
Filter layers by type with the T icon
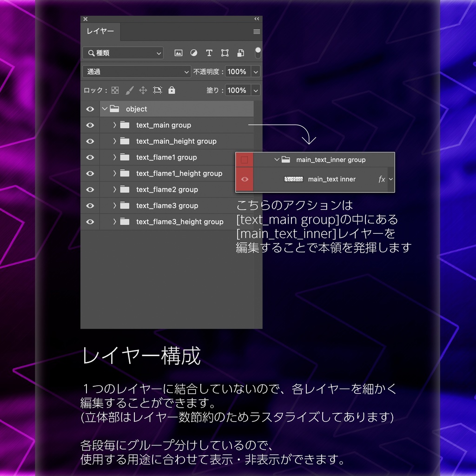(x=209, y=53)
